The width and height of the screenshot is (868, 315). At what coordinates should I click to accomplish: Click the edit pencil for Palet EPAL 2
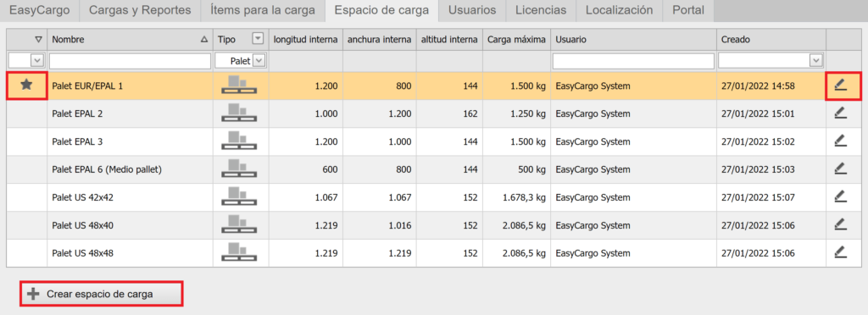coord(840,113)
